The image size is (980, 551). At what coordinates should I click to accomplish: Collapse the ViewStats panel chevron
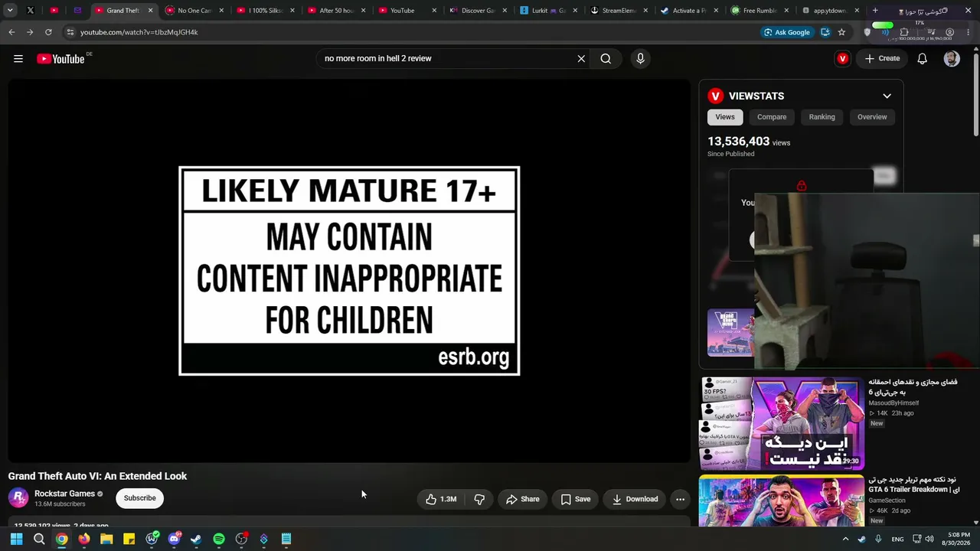pyautogui.click(x=887, y=96)
